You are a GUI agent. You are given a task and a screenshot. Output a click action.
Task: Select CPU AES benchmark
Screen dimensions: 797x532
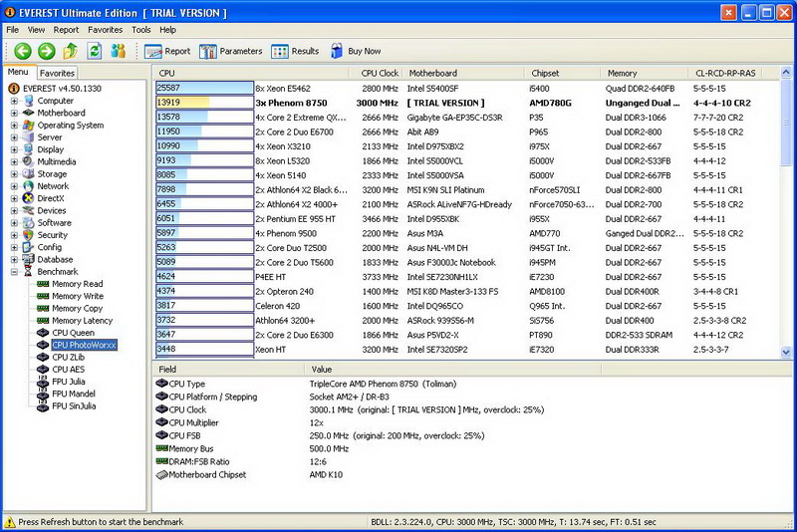68,370
